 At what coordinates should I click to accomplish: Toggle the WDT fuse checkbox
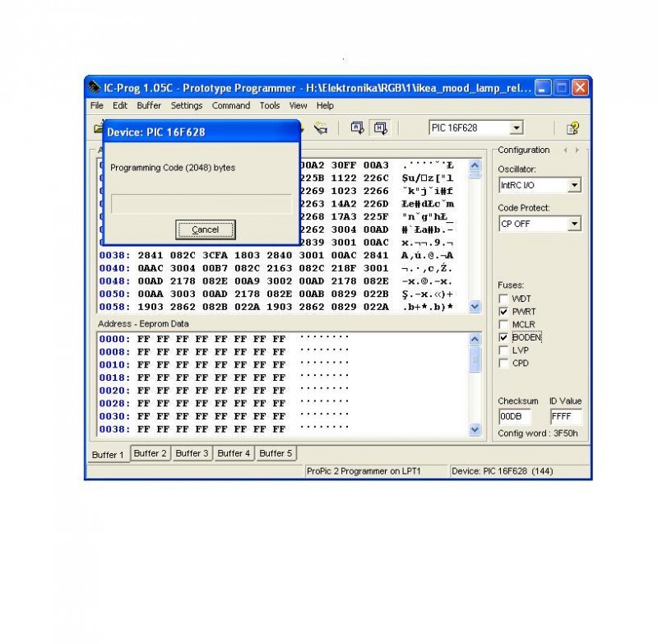[x=503, y=299]
